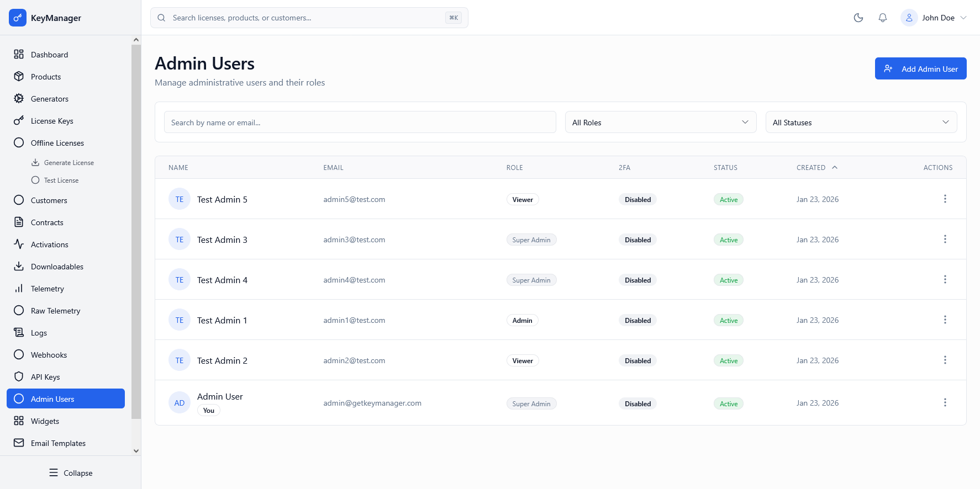The width and height of the screenshot is (980, 489).
Task: Click the Activations pulse icon
Action: pyautogui.click(x=19, y=244)
